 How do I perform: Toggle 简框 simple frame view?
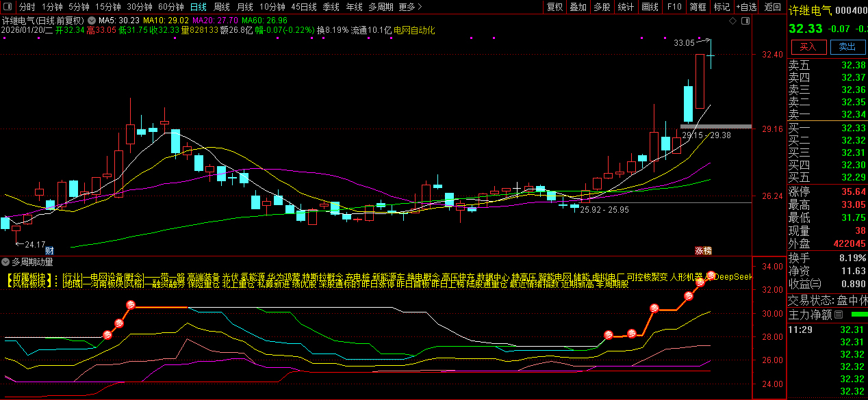tap(698, 7)
